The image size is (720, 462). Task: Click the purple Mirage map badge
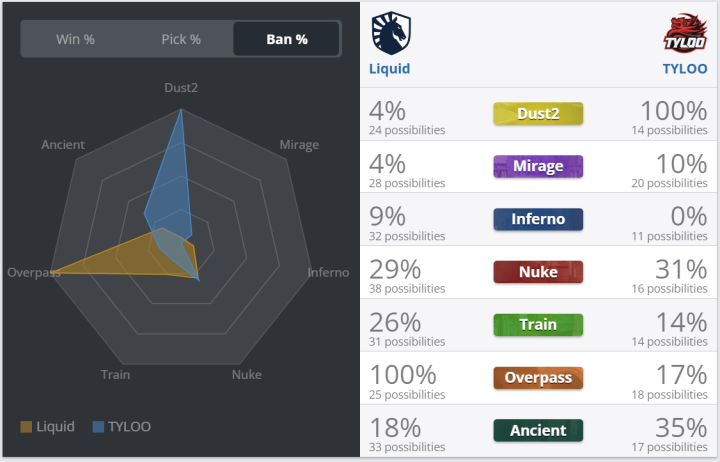538,166
